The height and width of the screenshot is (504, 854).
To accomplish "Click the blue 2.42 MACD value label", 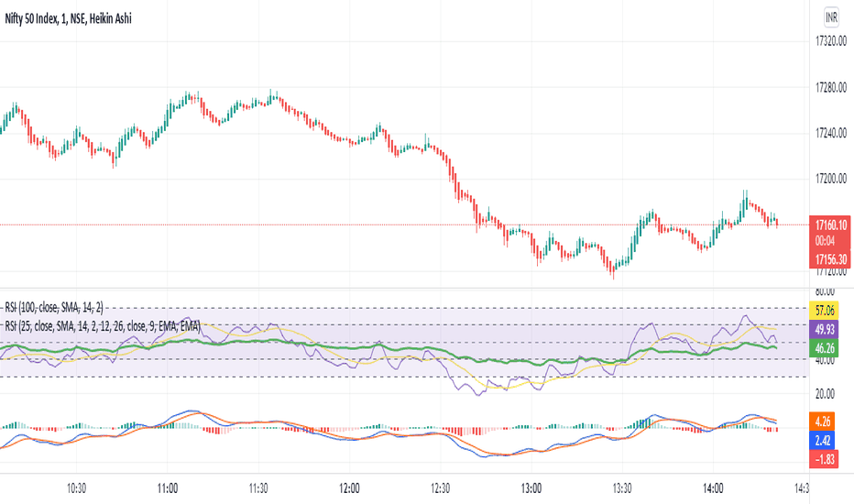I will point(823,440).
